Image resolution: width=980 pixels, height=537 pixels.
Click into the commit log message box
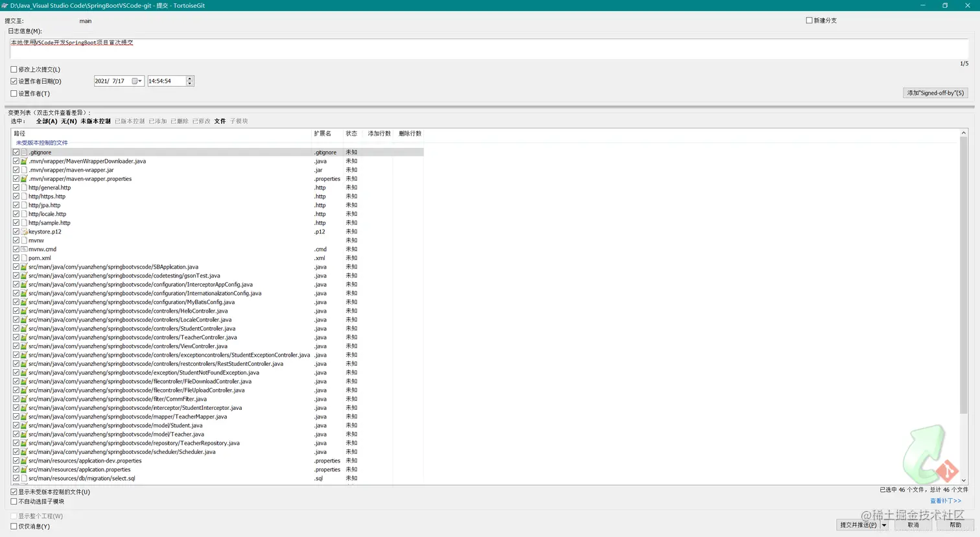489,49
